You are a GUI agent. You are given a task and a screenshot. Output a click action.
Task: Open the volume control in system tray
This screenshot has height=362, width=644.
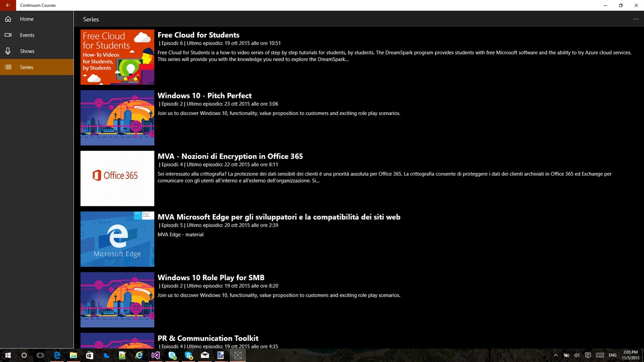point(577,355)
